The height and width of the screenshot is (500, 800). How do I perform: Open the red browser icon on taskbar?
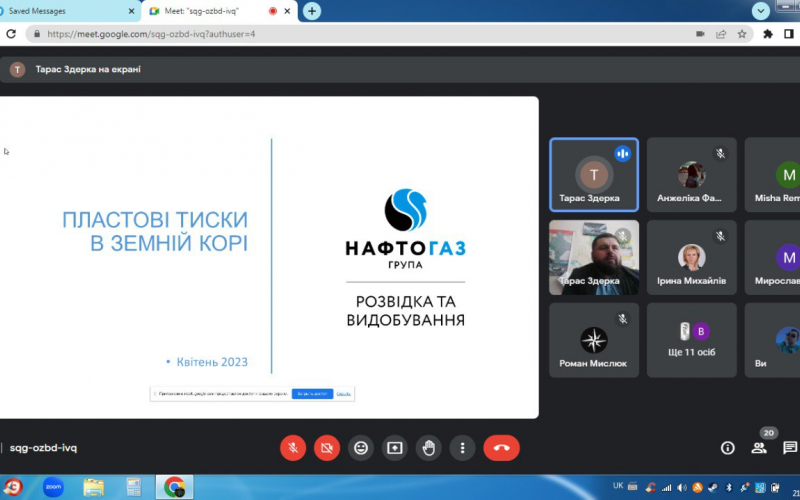(13, 487)
